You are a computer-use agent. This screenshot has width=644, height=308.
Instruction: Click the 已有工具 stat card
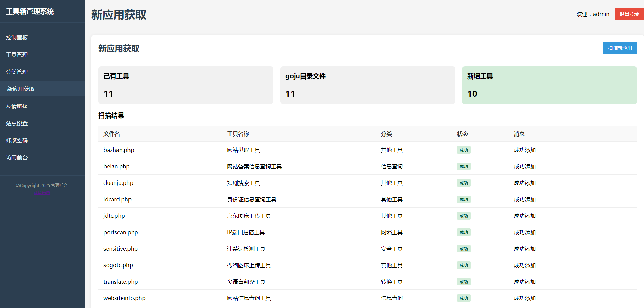[185, 85]
